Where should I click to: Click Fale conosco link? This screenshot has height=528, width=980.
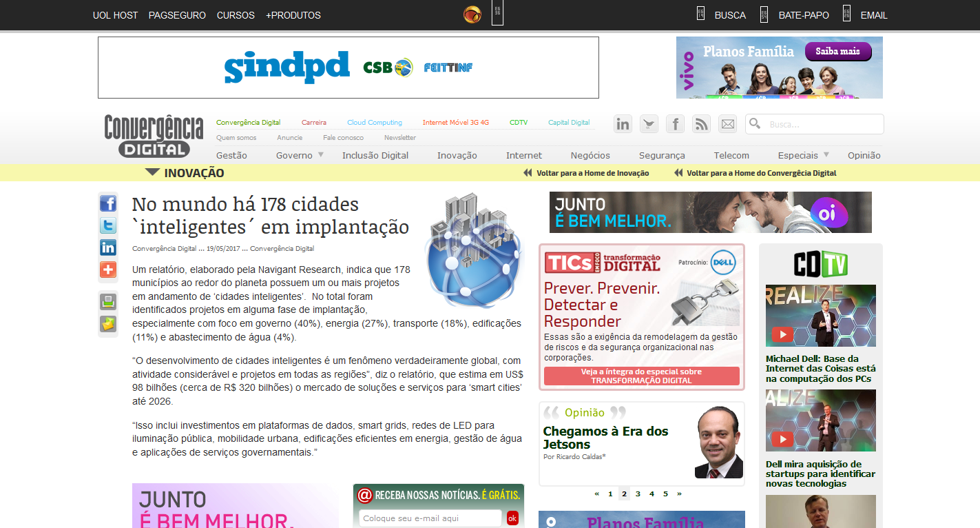click(x=344, y=138)
